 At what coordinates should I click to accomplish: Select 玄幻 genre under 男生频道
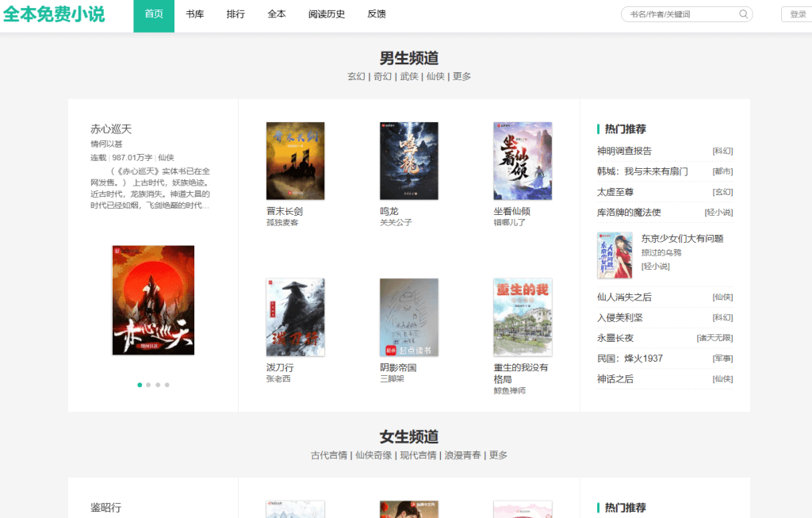356,76
